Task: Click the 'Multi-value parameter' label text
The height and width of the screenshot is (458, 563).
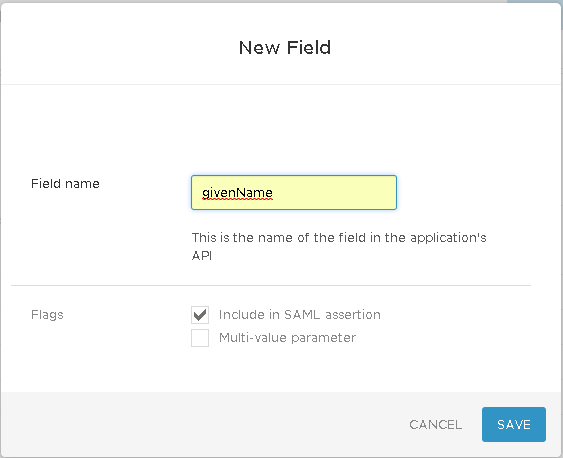Action: 287,338
